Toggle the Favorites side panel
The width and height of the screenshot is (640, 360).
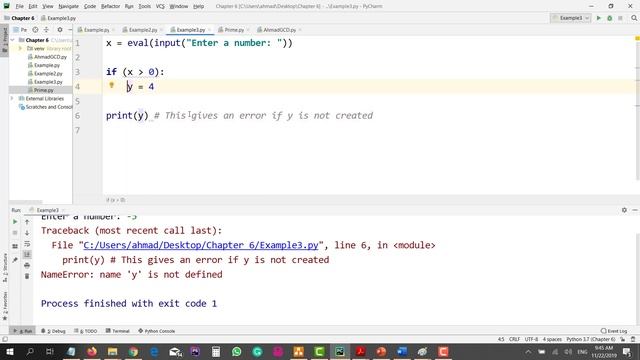pyautogui.click(x=5, y=305)
